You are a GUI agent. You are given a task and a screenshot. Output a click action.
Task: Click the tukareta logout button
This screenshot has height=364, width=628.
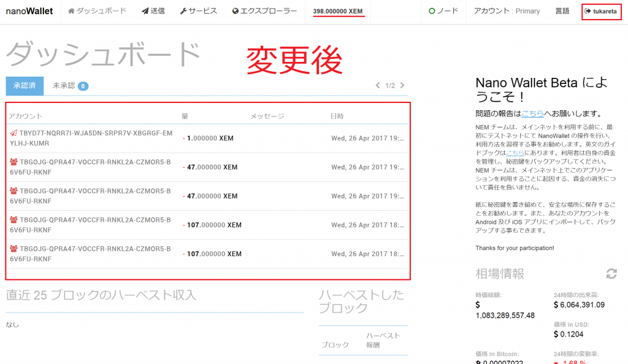coord(601,12)
